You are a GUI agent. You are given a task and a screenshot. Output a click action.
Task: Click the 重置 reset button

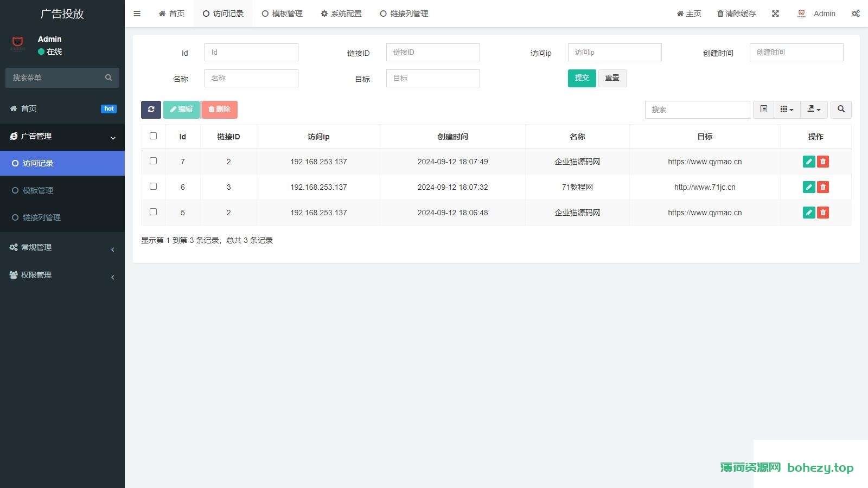pos(612,78)
